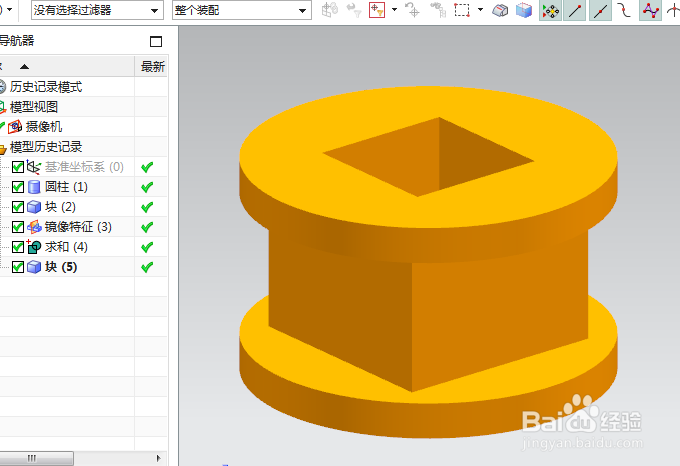680x466 pixels.
Task: Click the greyed undo crosshair selection icon
Action: point(412,10)
